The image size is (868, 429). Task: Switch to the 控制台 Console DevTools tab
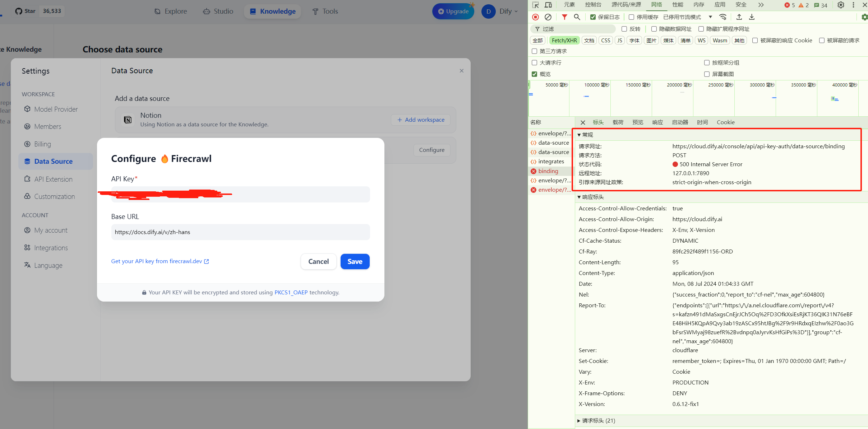[x=593, y=5]
